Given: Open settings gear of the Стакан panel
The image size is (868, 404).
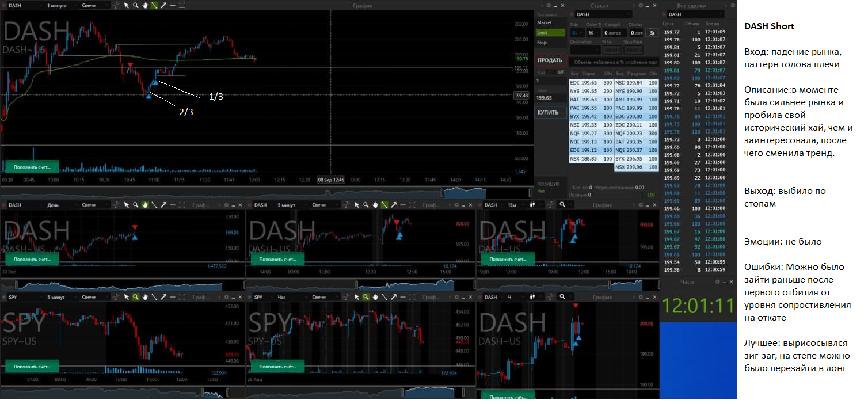Looking at the screenshot, I should coord(640,5).
